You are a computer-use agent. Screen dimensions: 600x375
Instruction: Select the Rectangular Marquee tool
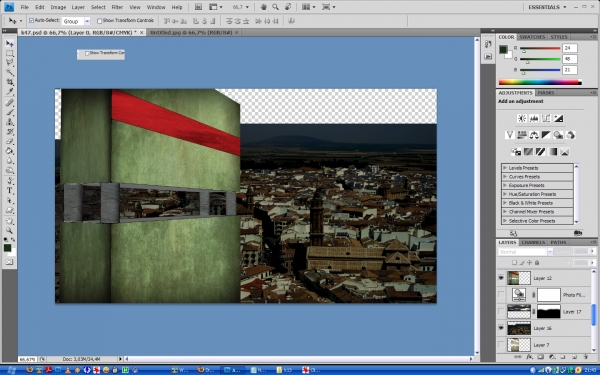[9, 53]
